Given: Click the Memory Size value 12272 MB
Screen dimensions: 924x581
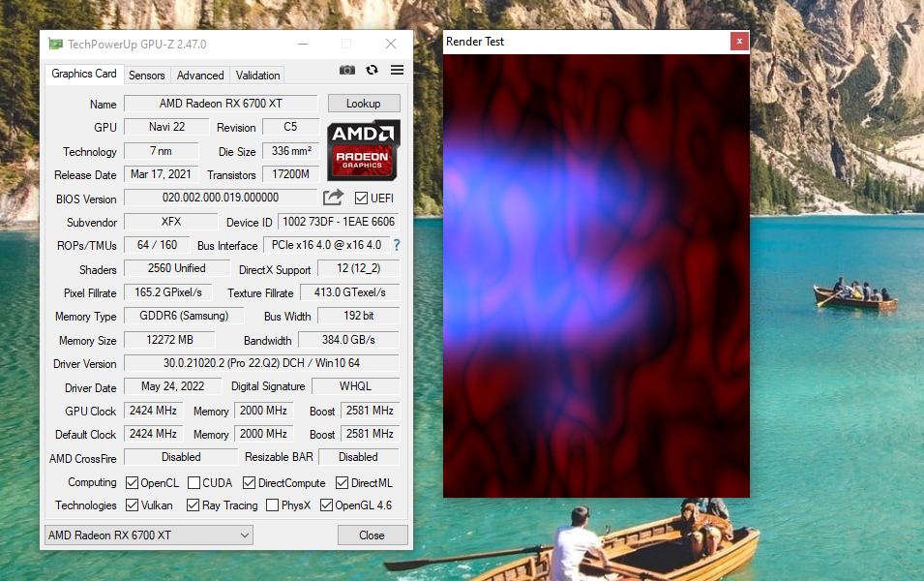Looking at the screenshot, I should (x=169, y=340).
